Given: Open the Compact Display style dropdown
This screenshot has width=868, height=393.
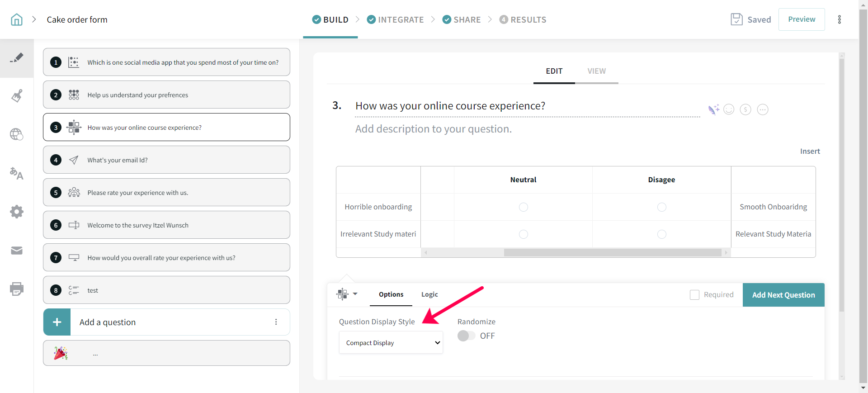Looking at the screenshot, I should (x=391, y=343).
